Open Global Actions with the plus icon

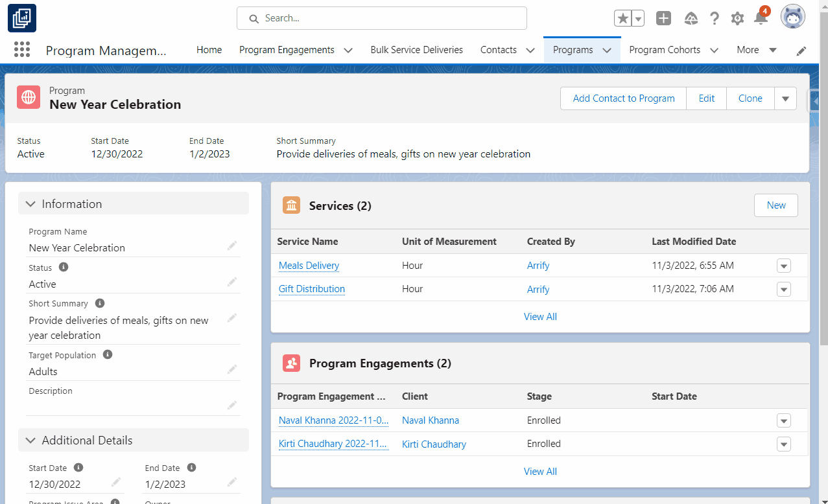click(x=663, y=18)
